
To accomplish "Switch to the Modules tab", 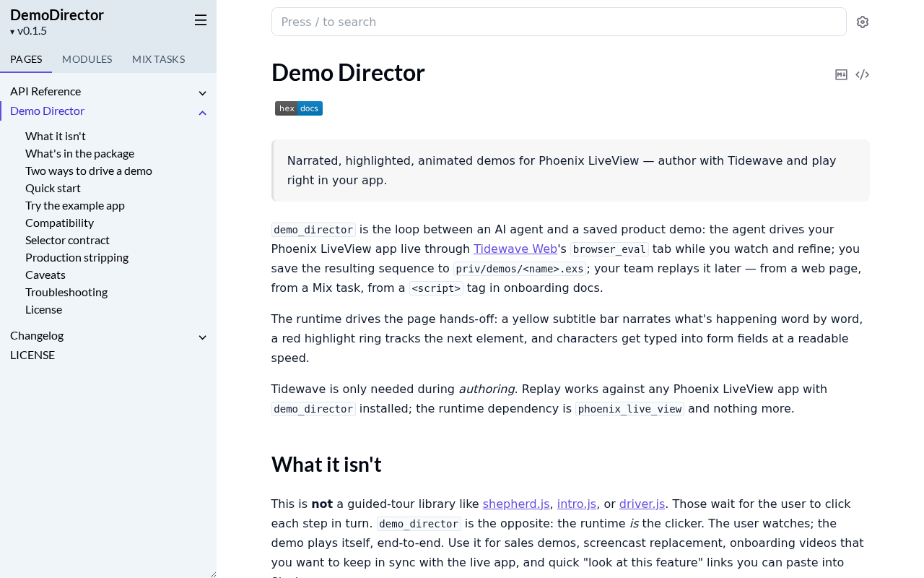I will tap(87, 59).
